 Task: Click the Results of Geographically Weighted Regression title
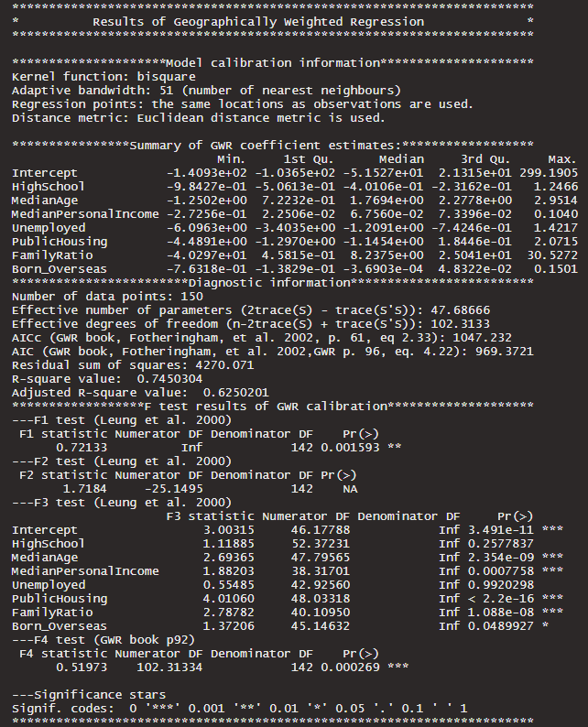(258, 22)
